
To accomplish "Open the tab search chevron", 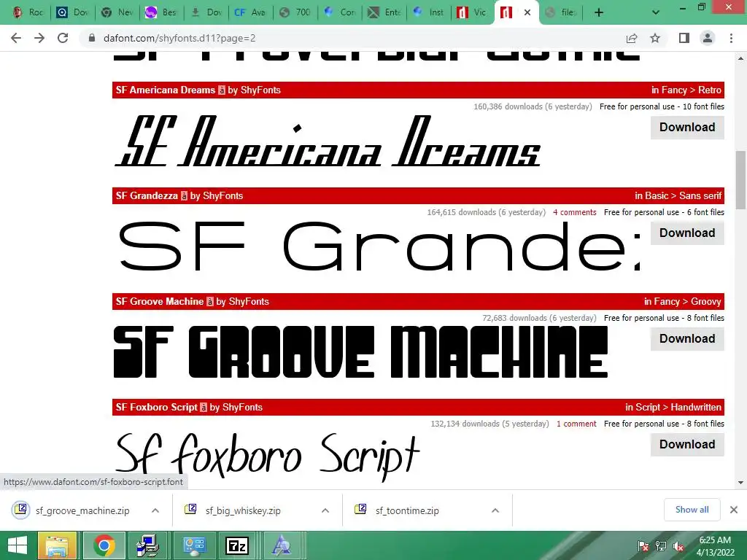I will coord(656,12).
